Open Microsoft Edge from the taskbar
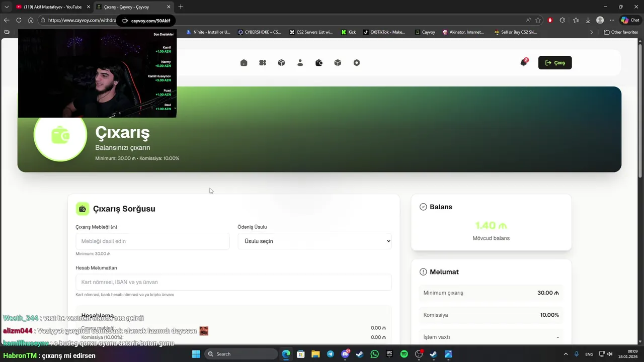Image resolution: width=644 pixels, height=362 pixels. [x=286, y=354]
